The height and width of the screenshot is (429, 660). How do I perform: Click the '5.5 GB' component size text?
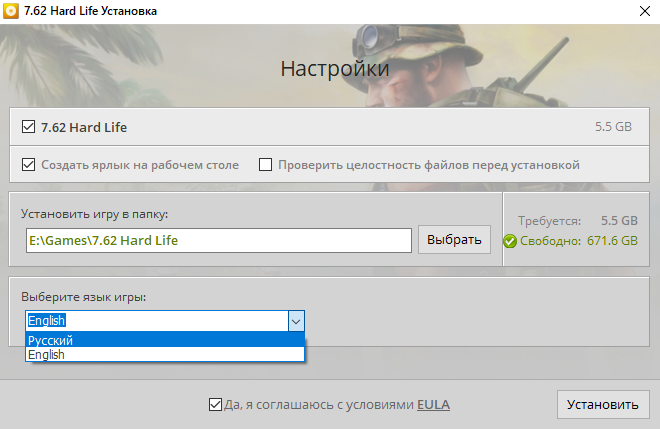(x=613, y=127)
